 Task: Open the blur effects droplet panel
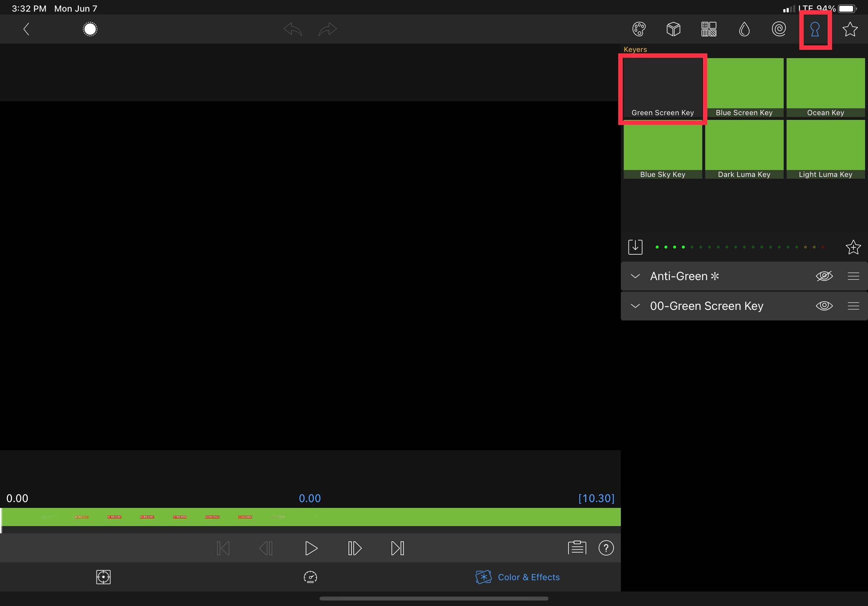coord(744,29)
